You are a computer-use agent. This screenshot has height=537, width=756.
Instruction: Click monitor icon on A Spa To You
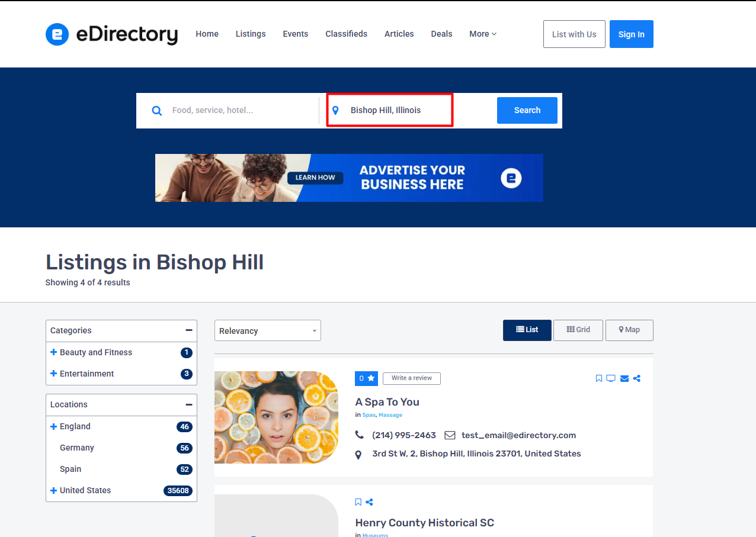pyautogui.click(x=611, y=378)
